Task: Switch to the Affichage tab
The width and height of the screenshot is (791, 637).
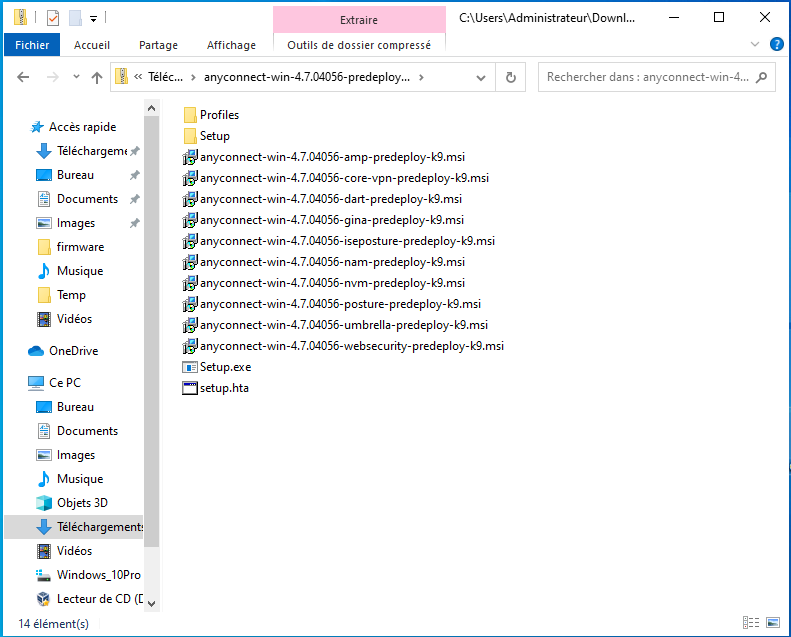Action: point(231,45)
